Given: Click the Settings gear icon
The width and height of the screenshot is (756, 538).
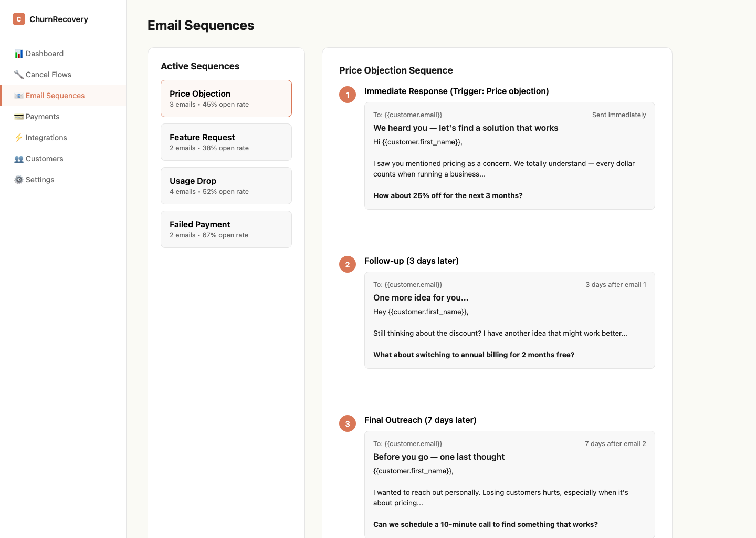Looking at the screenshot, I should coord(19,180).
